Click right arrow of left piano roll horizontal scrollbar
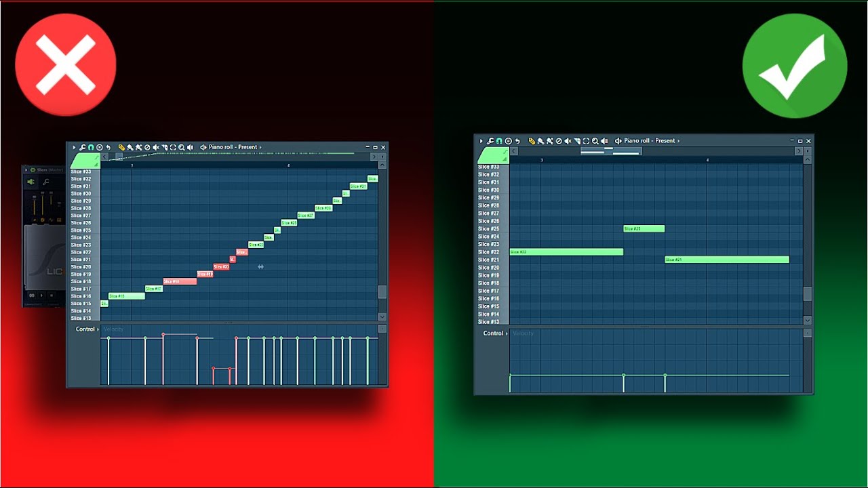The height and width of the screenshot is (488, 868). click(374, 157)
